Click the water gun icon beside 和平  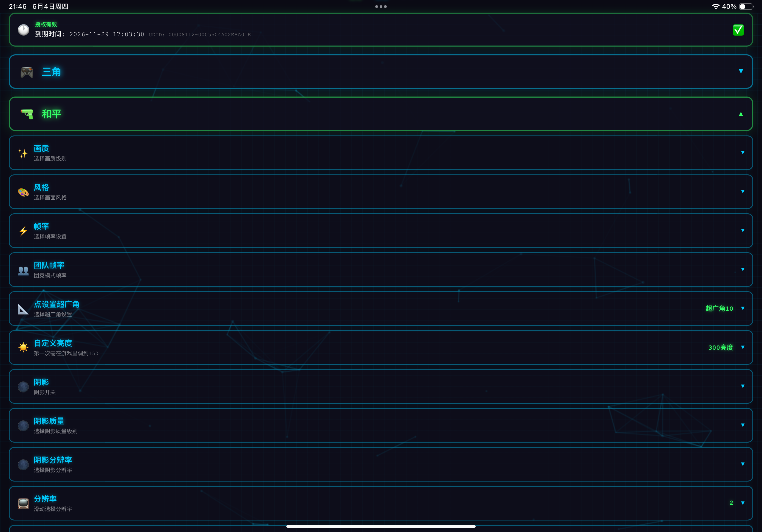(x=27, y=114)
